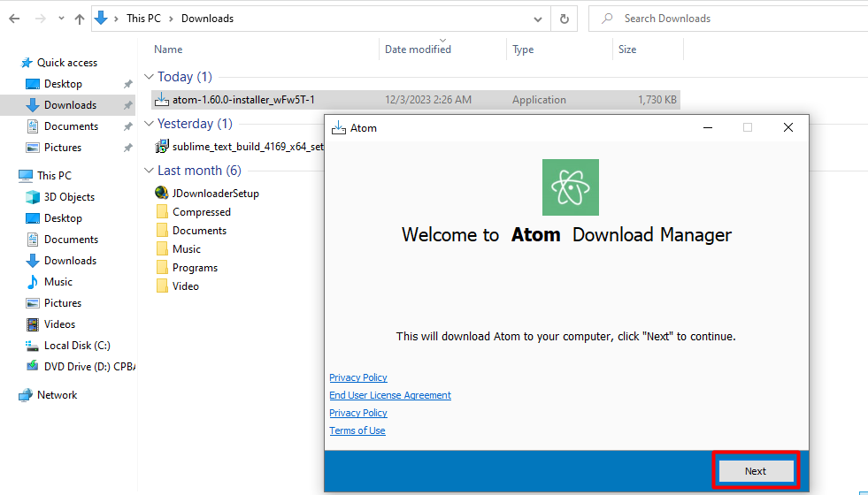Screen dimensions: 868x495
Task: Open the Privacy Policy link below EULA
Action: [358, 413]
